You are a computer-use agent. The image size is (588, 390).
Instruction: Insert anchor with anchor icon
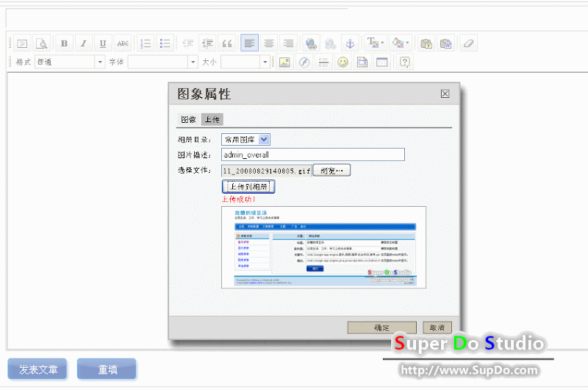[350, 43]
